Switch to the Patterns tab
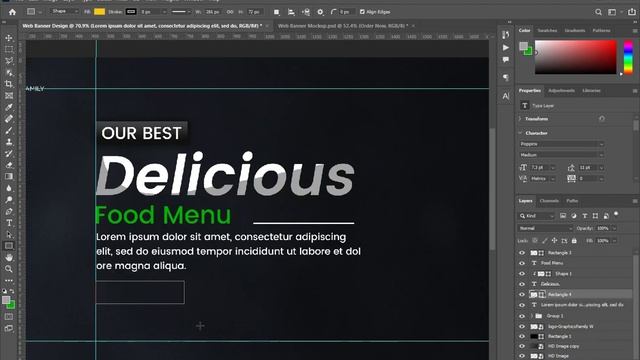 click(x=601, y=31)
